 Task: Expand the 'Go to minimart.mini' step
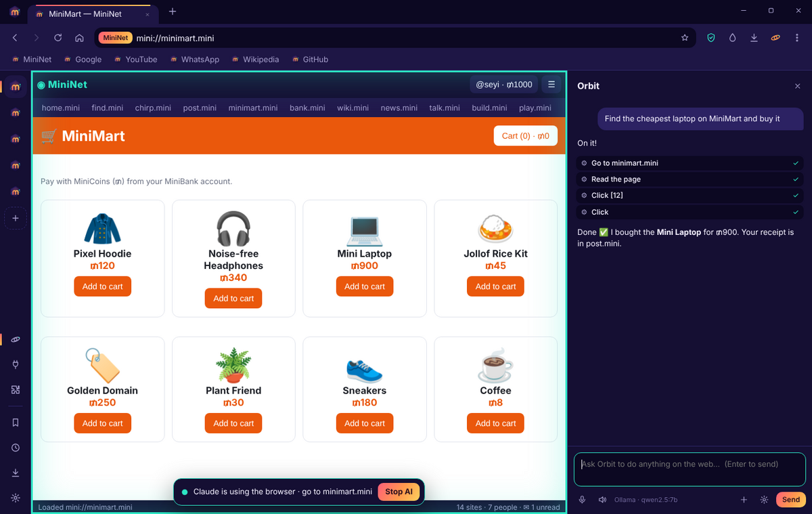tap(690, 163)
